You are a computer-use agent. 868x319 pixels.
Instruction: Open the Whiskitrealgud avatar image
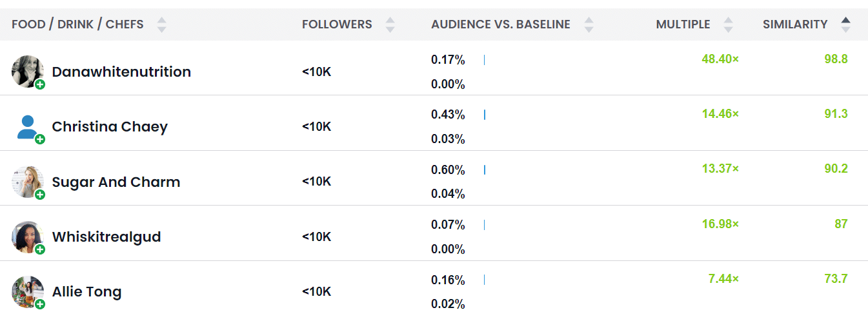28,237
